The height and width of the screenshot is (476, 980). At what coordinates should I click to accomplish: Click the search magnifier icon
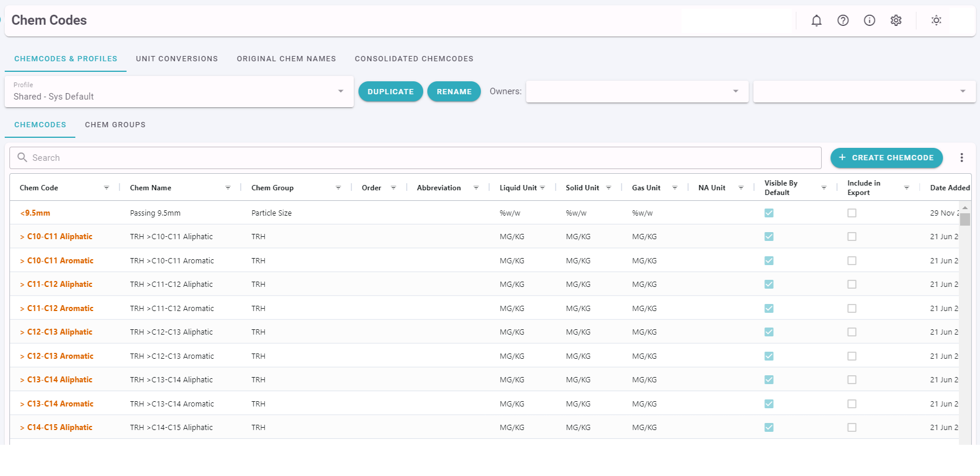pos(22,157)
